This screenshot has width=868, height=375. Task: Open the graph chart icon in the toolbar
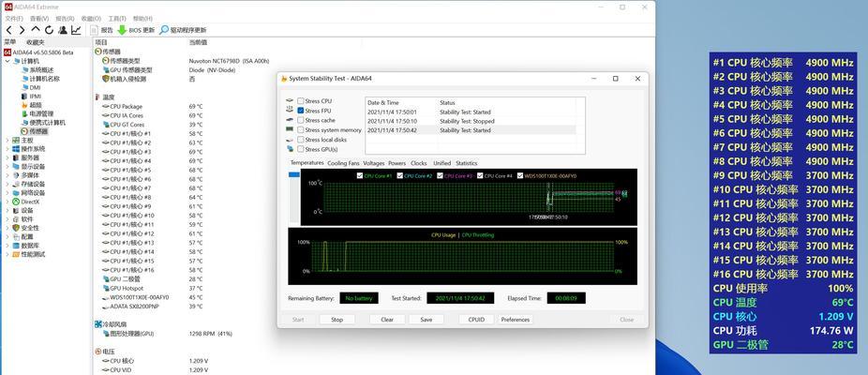[76, 30]
